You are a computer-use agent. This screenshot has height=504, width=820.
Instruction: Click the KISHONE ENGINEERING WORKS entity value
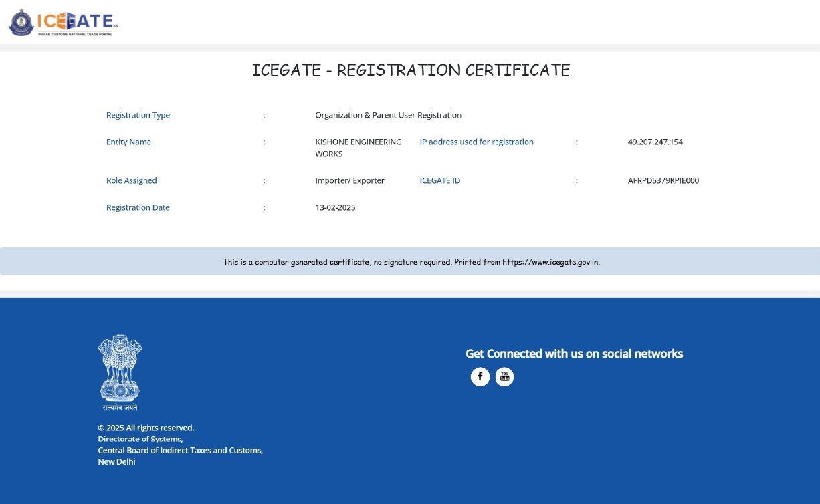[358, 148]
